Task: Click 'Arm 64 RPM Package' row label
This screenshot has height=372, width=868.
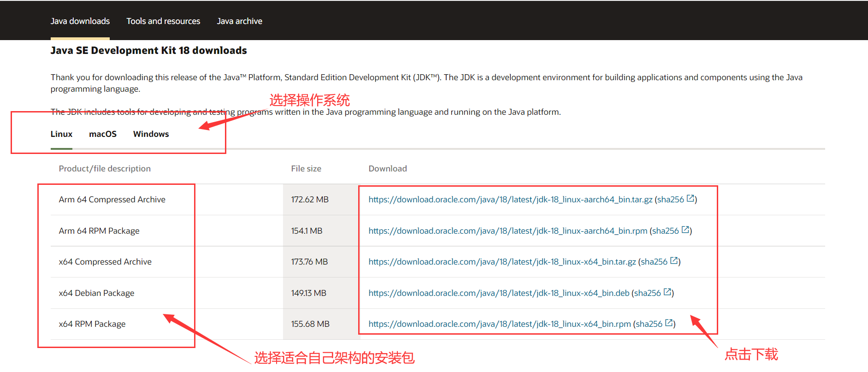Action: pyautogui.click(x=99, y=231)
